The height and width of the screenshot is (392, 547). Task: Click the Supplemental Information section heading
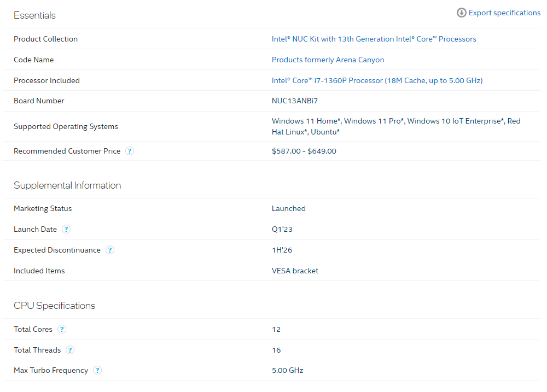67,186
